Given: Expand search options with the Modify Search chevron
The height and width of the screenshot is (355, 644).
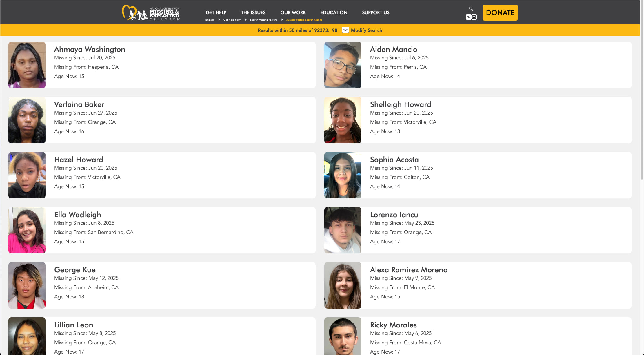Looking at the screenshot, I should pyautogui.click(x=345, y=30).
